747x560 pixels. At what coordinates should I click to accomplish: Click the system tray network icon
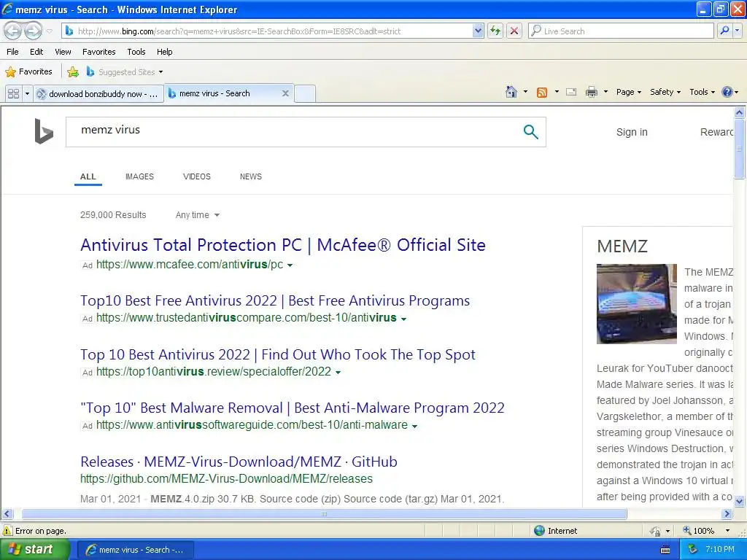tap(692, 550)
